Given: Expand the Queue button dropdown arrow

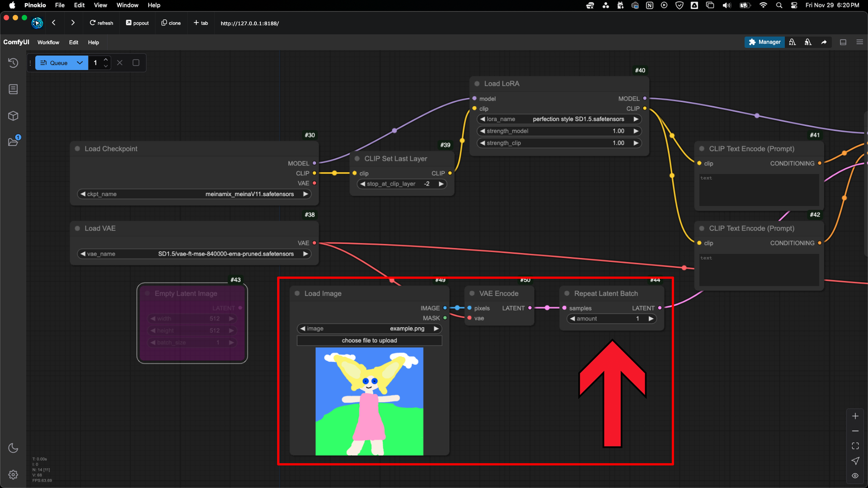Looking at the screenshot, I should [80, 63].
